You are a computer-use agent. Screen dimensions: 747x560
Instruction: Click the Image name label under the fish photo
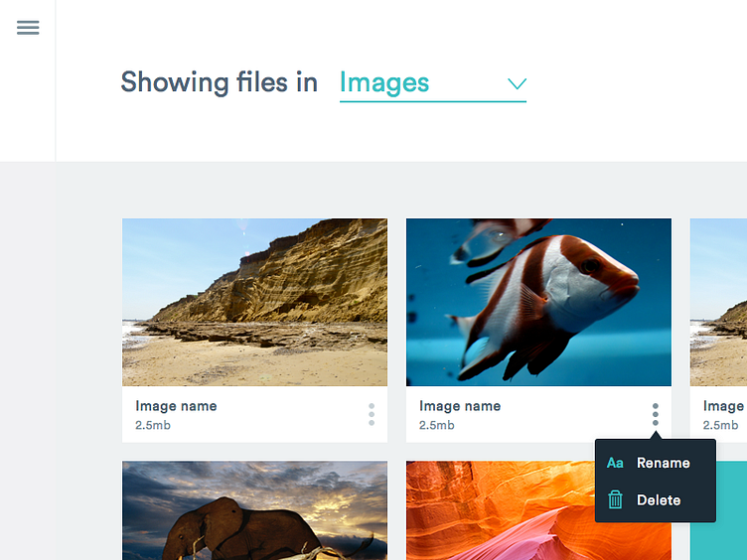click(460, 406)
